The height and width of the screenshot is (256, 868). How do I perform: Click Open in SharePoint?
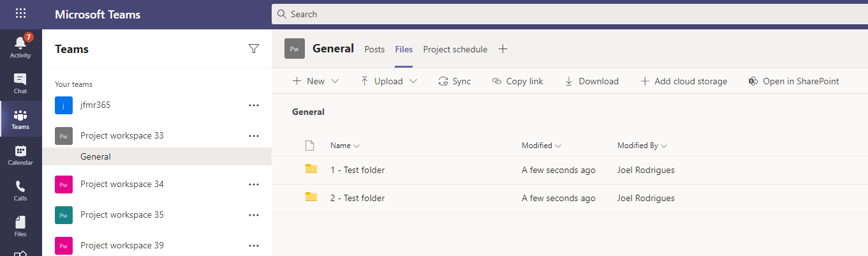793,81
